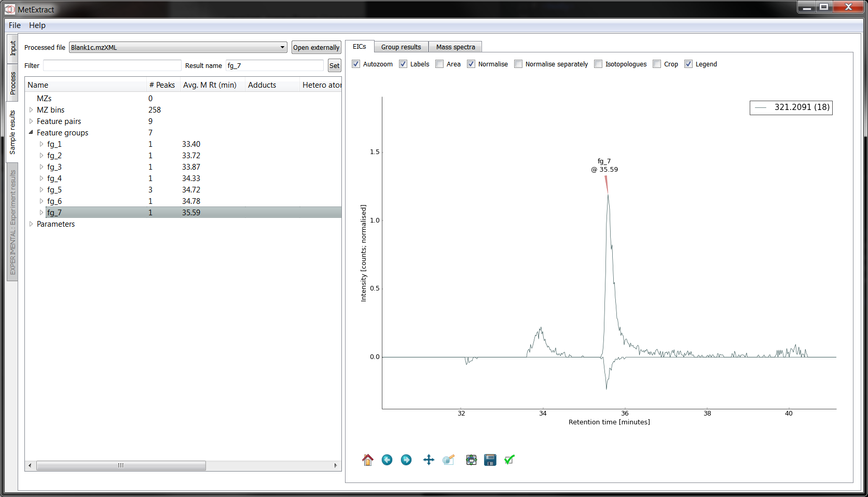Click the scrollbar left arrow
This screenshot has height=497, width=868.
click(30, 465)
